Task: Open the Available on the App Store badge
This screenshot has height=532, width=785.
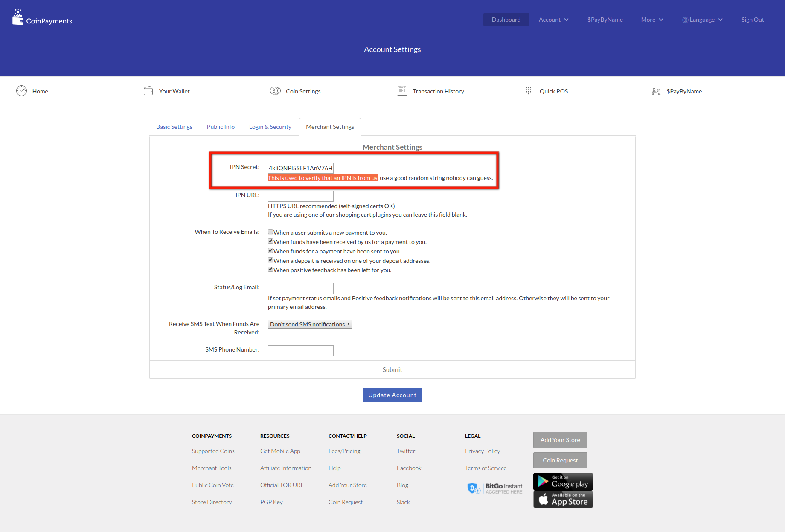Action: [x=563, y=500]
